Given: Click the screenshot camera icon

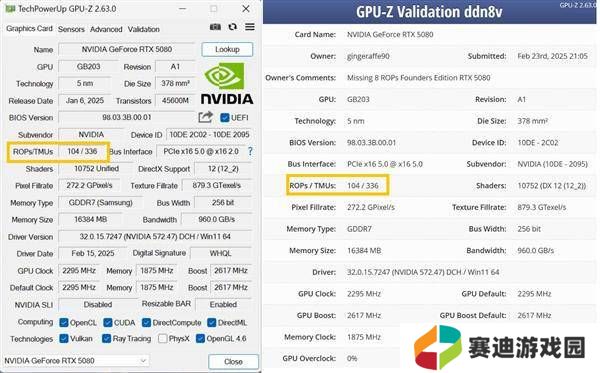Looking at the screenshot, I should point(215,27).
